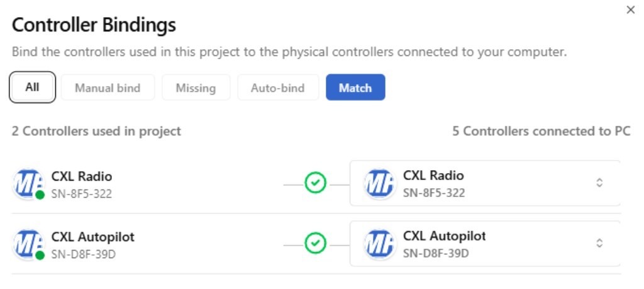The width and height of the screenshot is (644, 289).
Task: Click green checkmark binding status for CXL Radio
Action: tap(315, 183)
